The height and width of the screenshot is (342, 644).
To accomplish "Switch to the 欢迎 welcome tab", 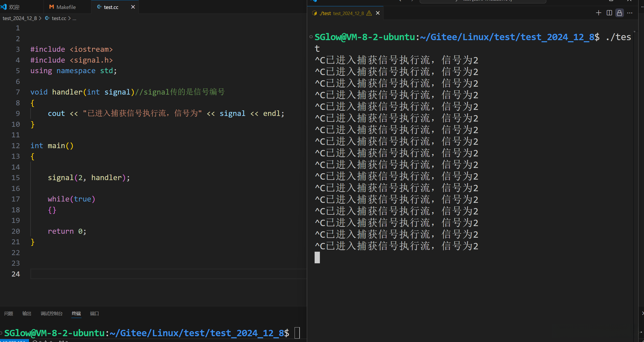I will [x=14, y=7].
